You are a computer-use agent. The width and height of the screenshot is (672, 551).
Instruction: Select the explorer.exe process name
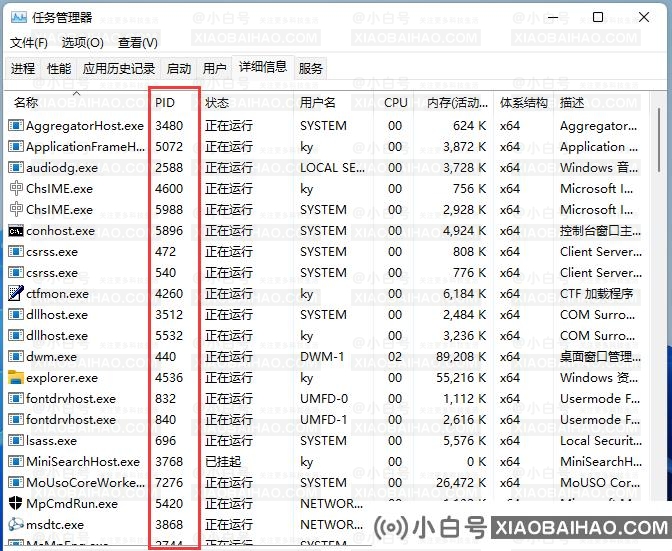point(62,378)
